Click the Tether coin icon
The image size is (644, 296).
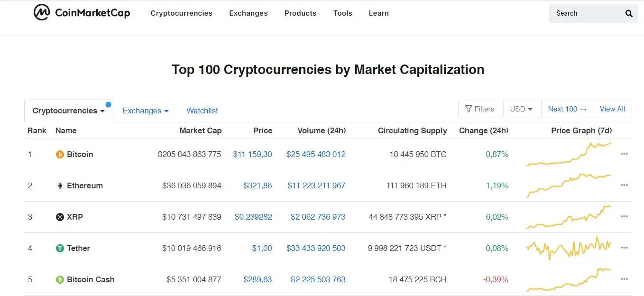[59, 248]
